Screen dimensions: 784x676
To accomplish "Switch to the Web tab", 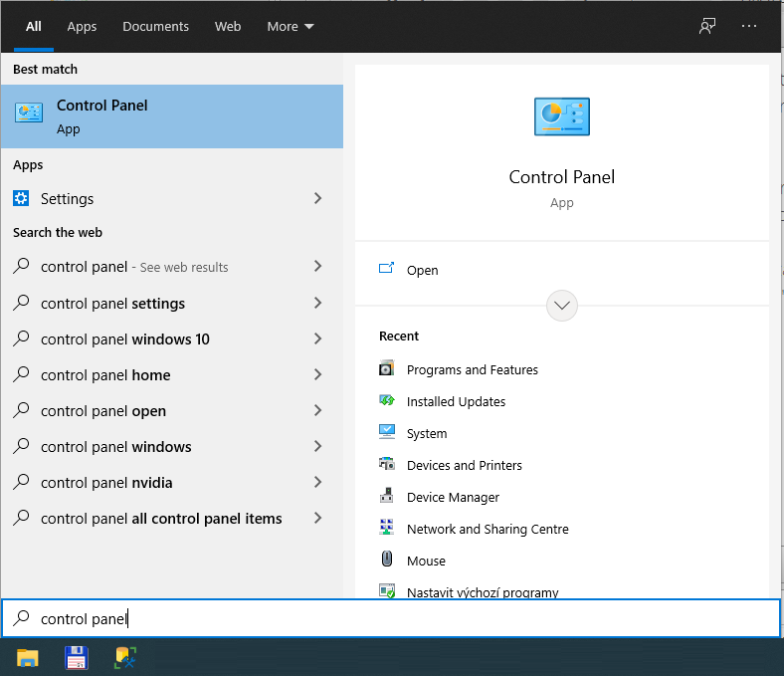I will click(x=228, y=27).
